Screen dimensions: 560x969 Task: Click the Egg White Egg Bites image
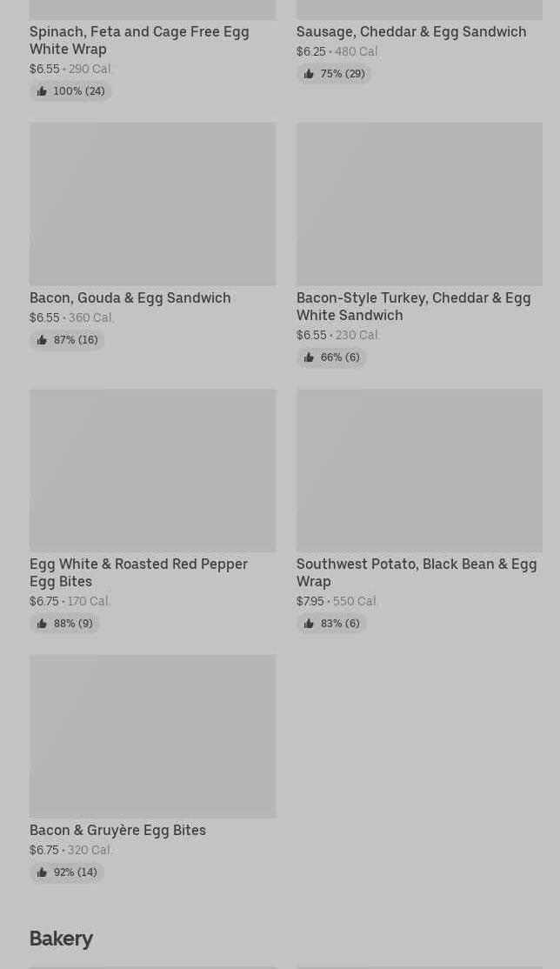(x=152, y=470)
